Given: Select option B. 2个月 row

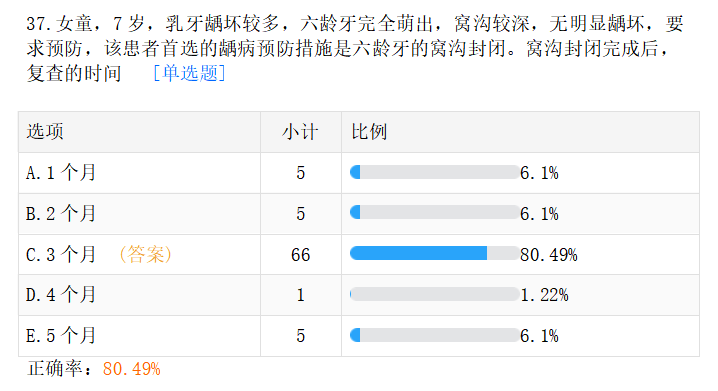Looking at the screenshot, I should pyautogui.click(x=359, y=214).
